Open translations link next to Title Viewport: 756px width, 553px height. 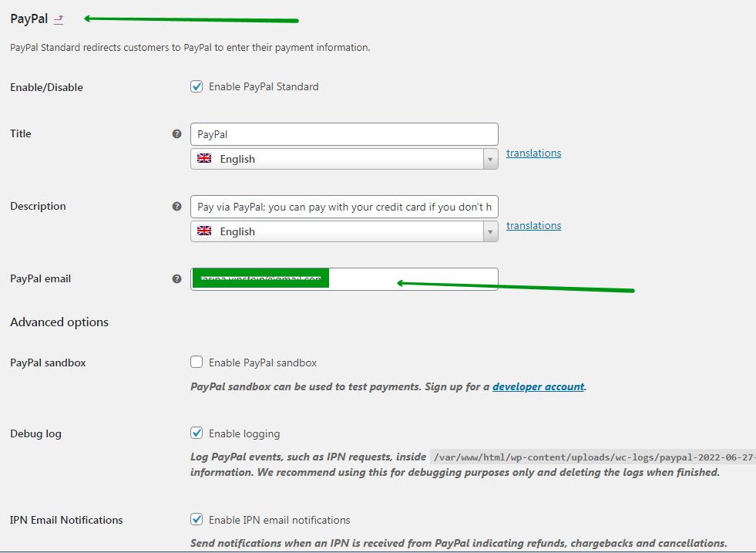coord(533,153)
